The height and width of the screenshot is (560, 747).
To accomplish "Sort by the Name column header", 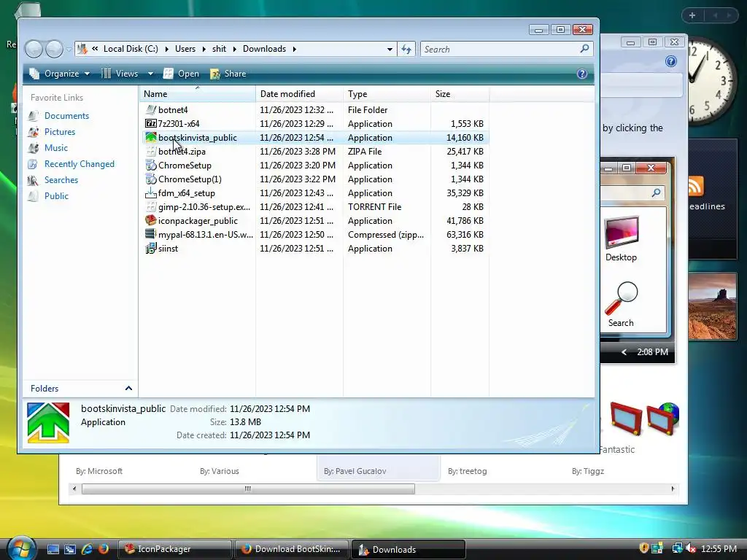I will pyautogui.click(x=198, y=94).
